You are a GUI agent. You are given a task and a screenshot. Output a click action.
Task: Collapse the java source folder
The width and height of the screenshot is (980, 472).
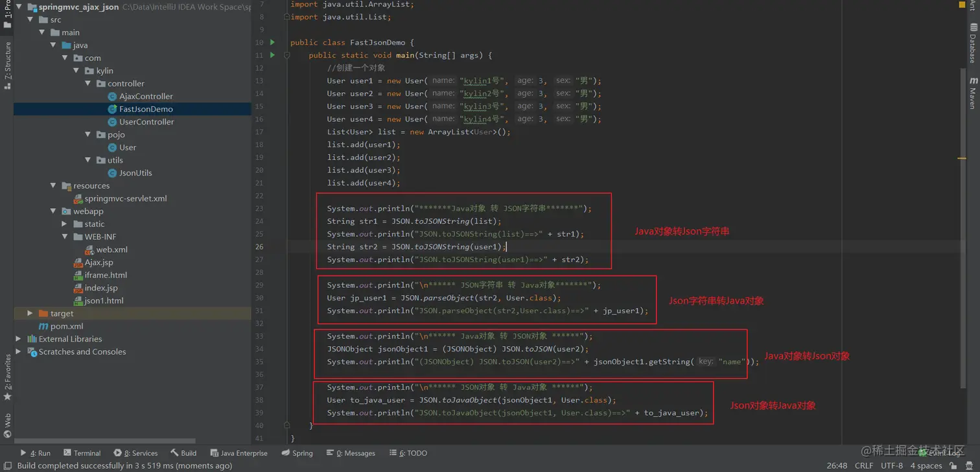53,45
